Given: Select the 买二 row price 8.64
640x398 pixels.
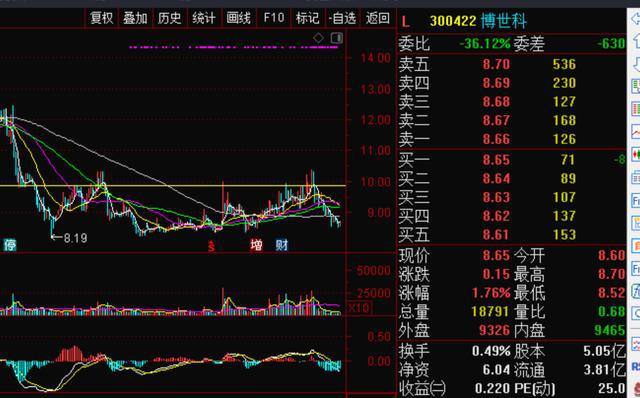Looking at the screenshot, I should pos(496,179).
